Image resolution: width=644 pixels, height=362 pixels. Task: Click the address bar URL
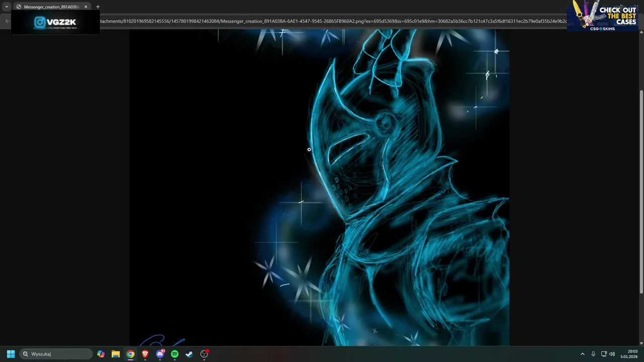[333, 21]
